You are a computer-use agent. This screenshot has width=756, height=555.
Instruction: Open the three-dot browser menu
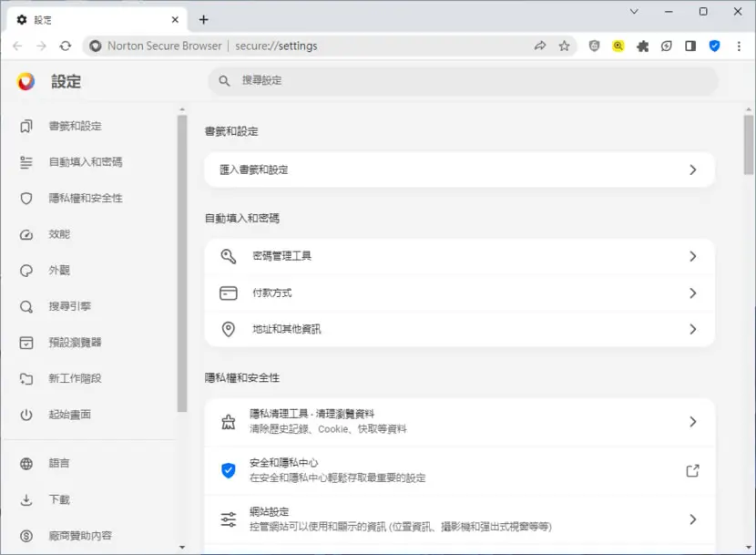(739, 46)
